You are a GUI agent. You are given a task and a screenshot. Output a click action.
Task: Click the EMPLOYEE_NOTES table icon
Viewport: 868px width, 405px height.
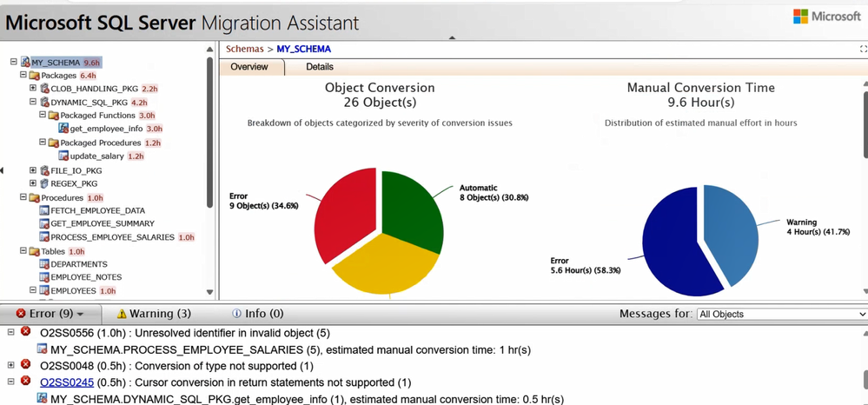45,277
